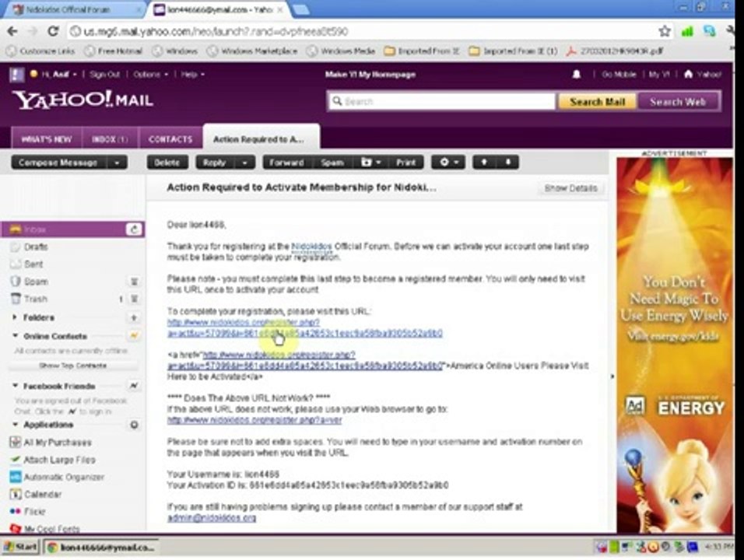Bookmark this page with the star icon
Screen dimensions: 744x560
[x=665, y=32]
